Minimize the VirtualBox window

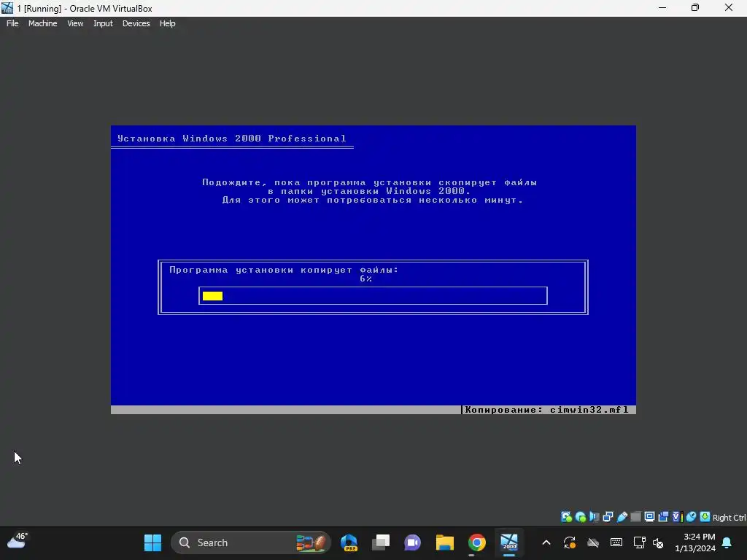(x=662, y=7)
